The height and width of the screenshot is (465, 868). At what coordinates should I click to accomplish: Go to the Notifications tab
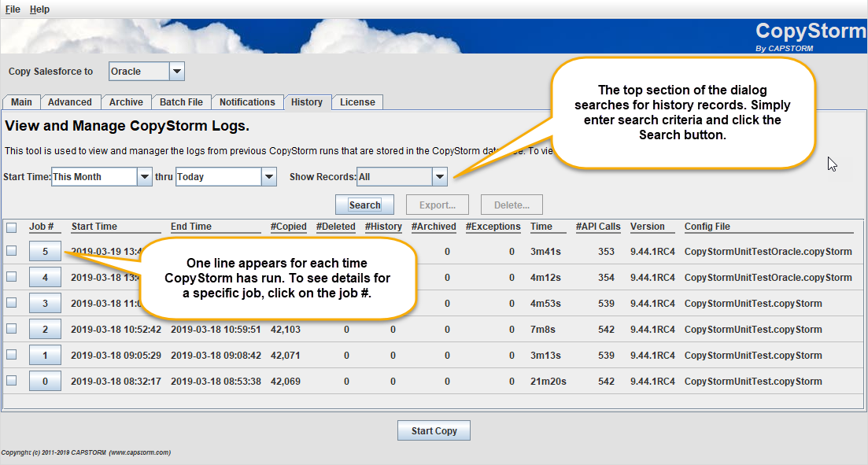pos(247,102)
